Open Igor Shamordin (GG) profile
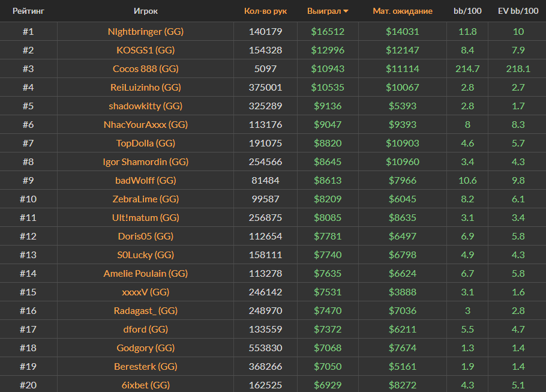 [145, 161]
